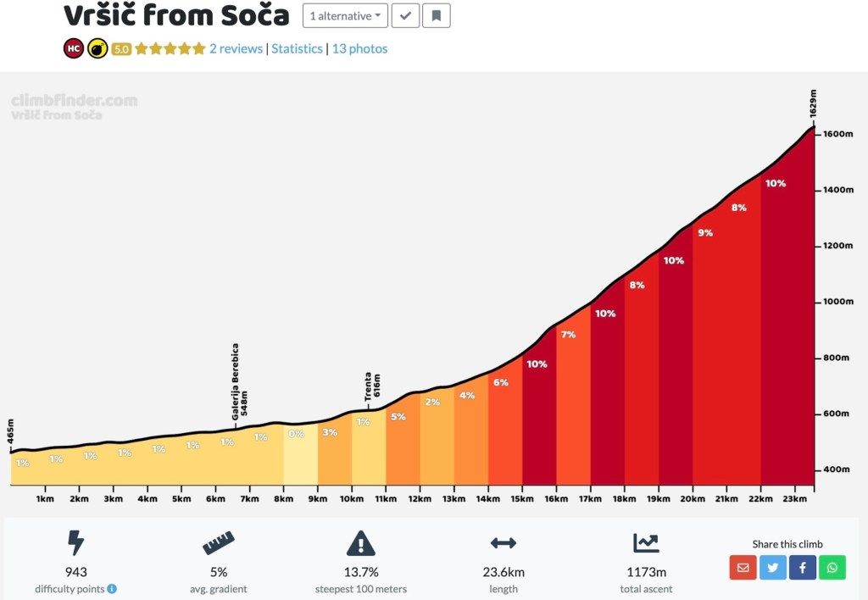This screenshot has height=600, width=868.
Task: Open the 1 alternative dropdown
Action: 345,16
